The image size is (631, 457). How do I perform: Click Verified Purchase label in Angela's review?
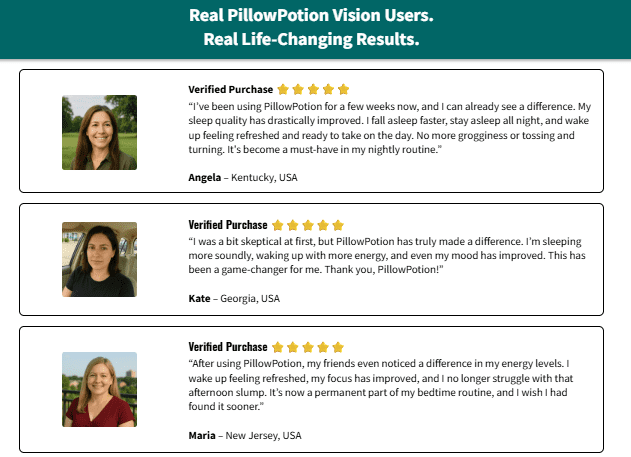[231, 89]
